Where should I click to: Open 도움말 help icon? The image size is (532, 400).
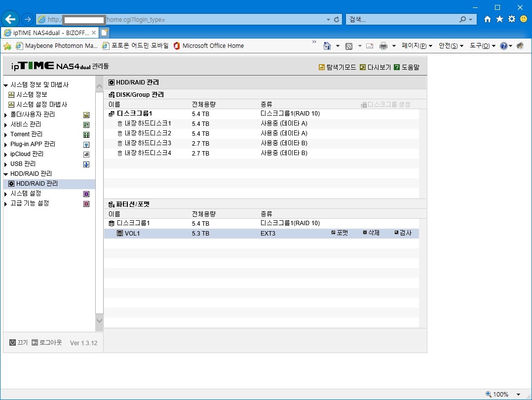tap(397, 67)
